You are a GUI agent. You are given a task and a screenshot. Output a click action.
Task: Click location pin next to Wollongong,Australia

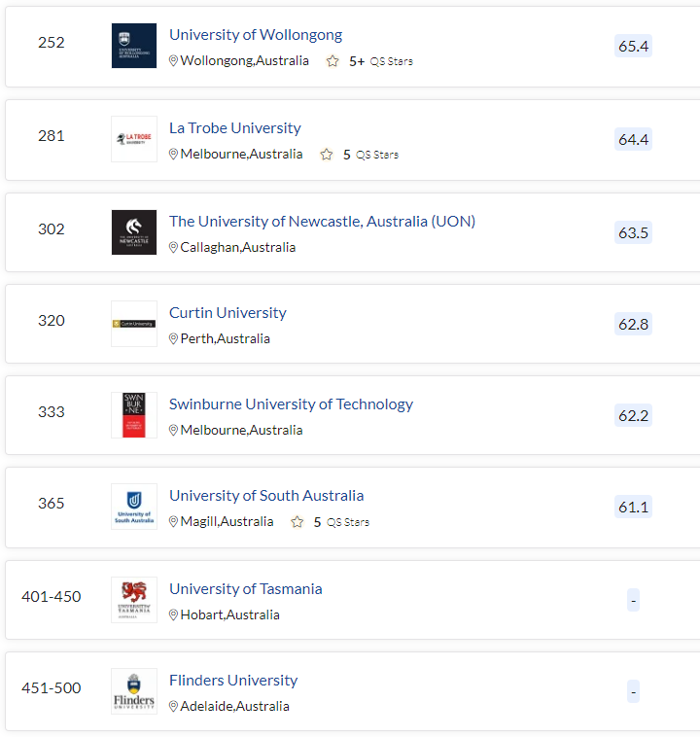[173, 60]
